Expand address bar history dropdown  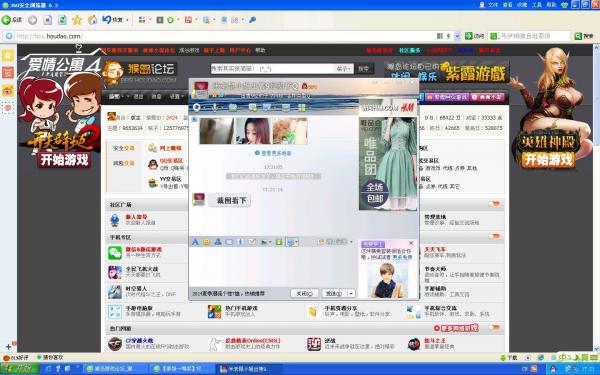coord(457,36)
